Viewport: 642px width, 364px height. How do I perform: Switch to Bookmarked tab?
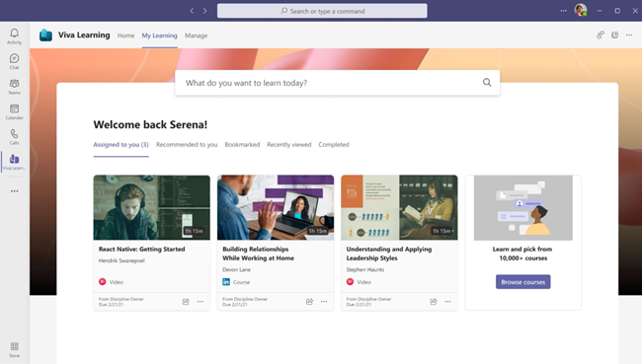click(x=242, y=144)
